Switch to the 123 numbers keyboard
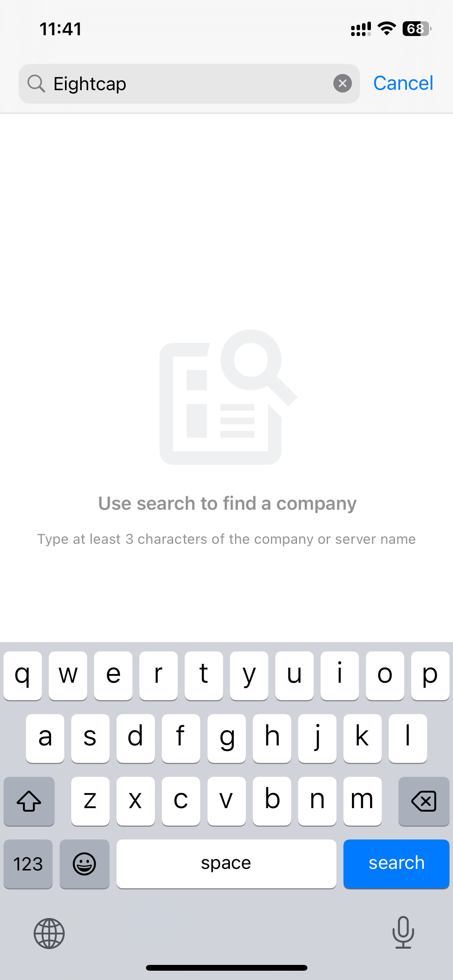The image size is (453, 980). coord(28,864)
